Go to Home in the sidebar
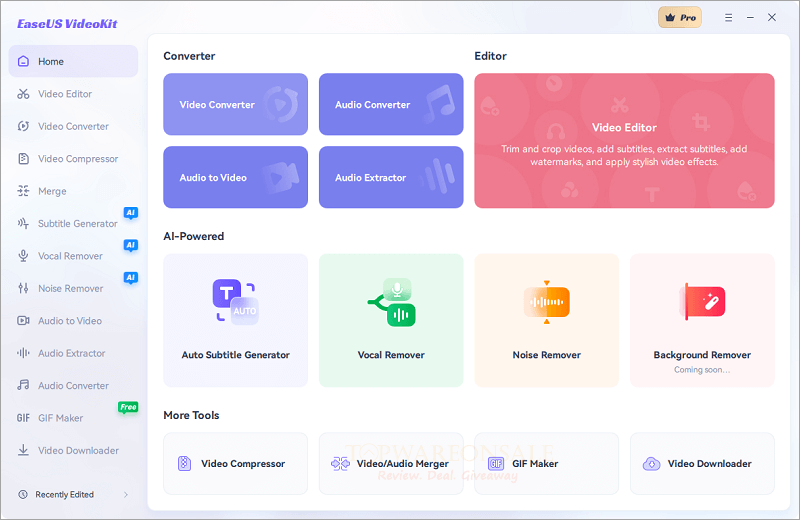The height and width of the screenshot is (520, 800). pyautogui.click(x=73, y=61)
